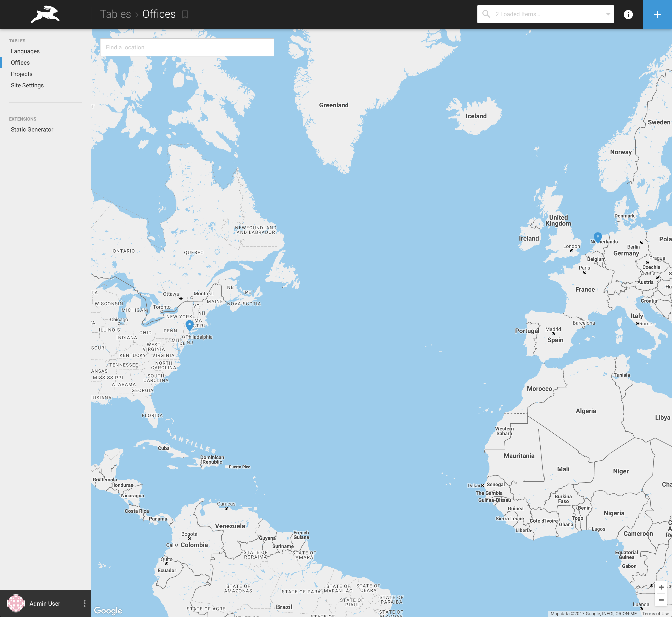Open the user options menu
The height and width of the screenshot is (617, 672).
pos(84,603)
